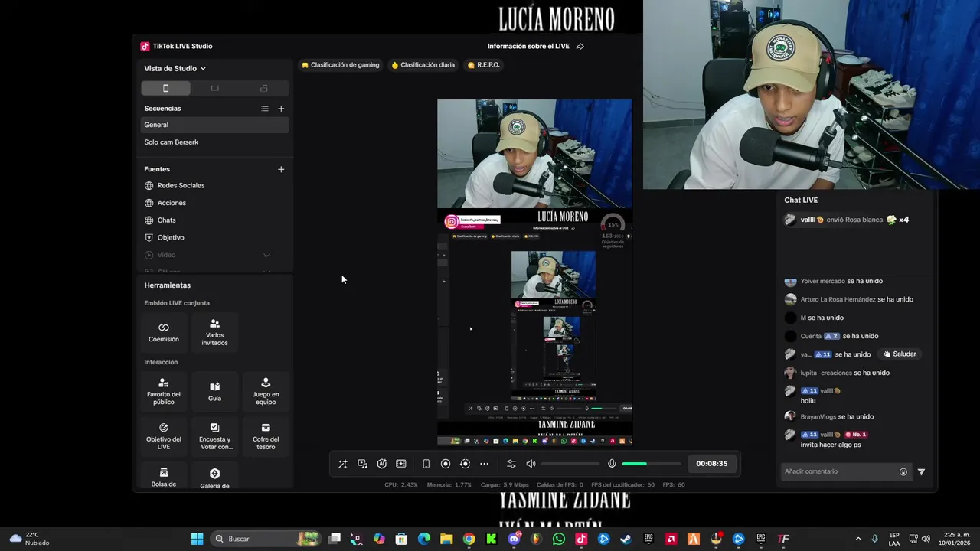Open Información sobre el LIVE

528,47
